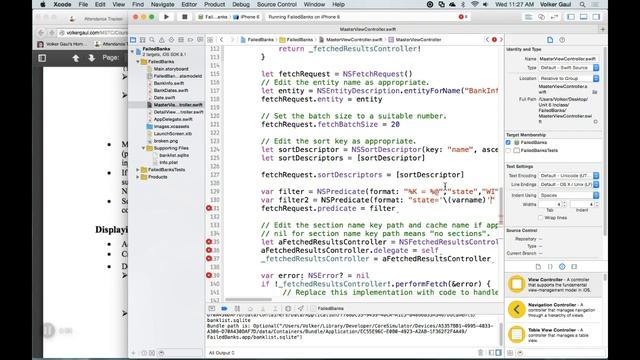Toggle FailedBanksTests target membership checkbox

tap(508, 151)
